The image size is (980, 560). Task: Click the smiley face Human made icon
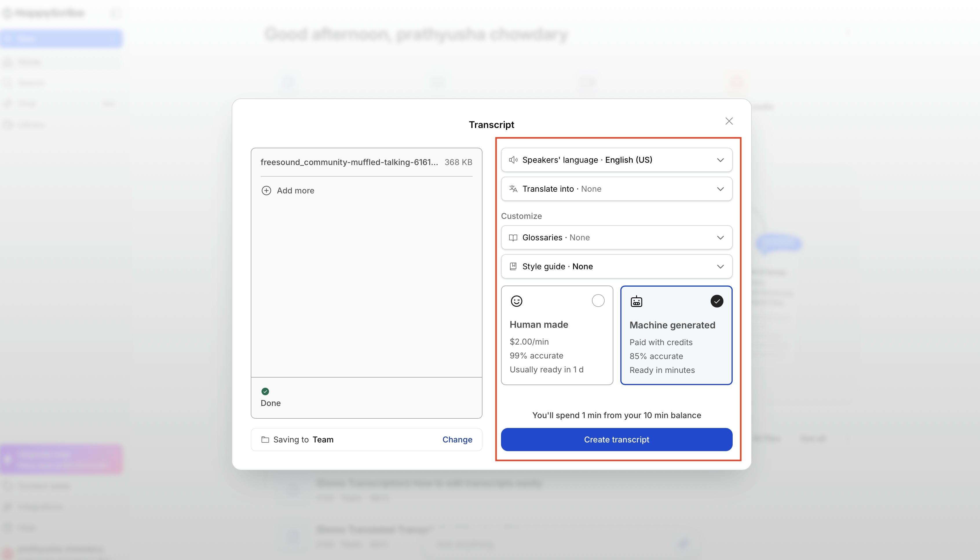pyautogui.click(x=517, y=301)
